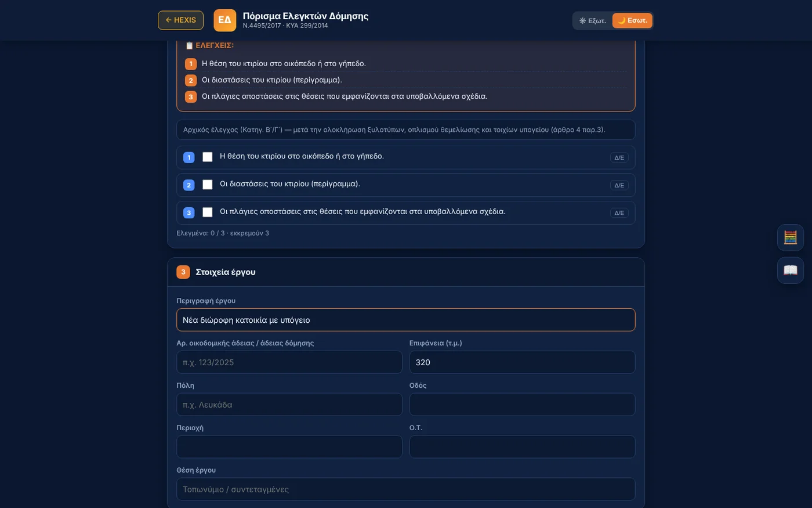Click the Δ/Ε tag on the building position row
This screenshot has width=812, height=508.
tap(619, 158)
